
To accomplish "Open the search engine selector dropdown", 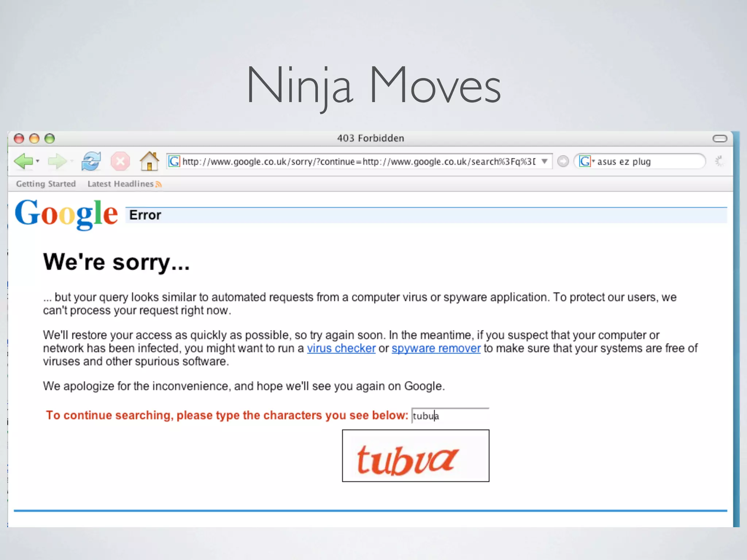I will [587, 161].
